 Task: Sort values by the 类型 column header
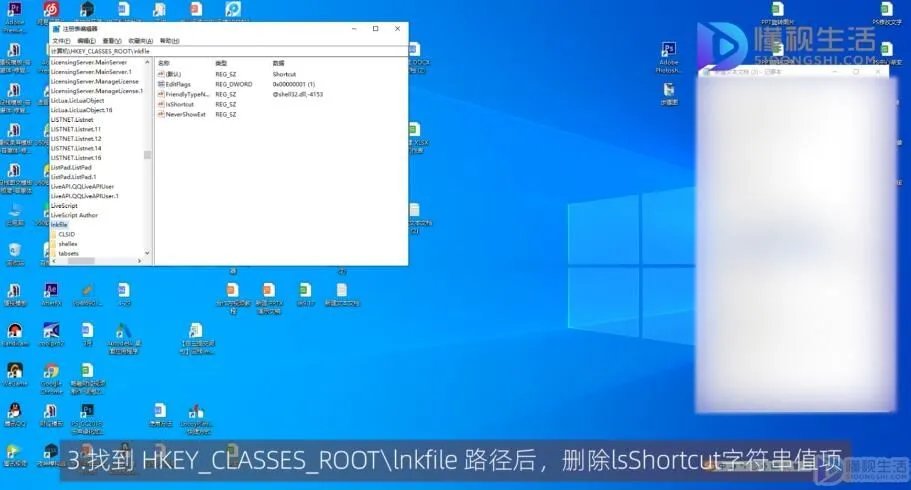coord(221,63)
